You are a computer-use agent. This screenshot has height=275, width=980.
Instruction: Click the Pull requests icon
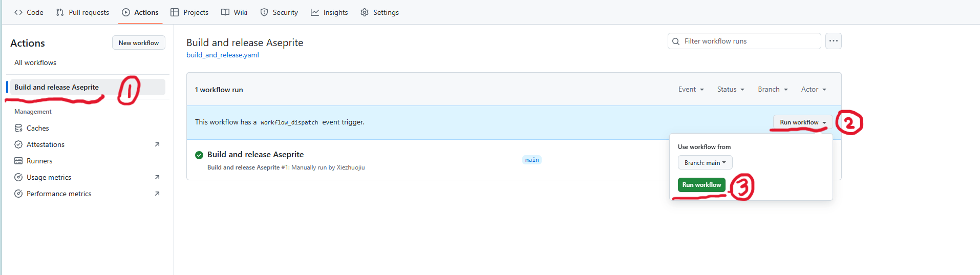point(60,12)
